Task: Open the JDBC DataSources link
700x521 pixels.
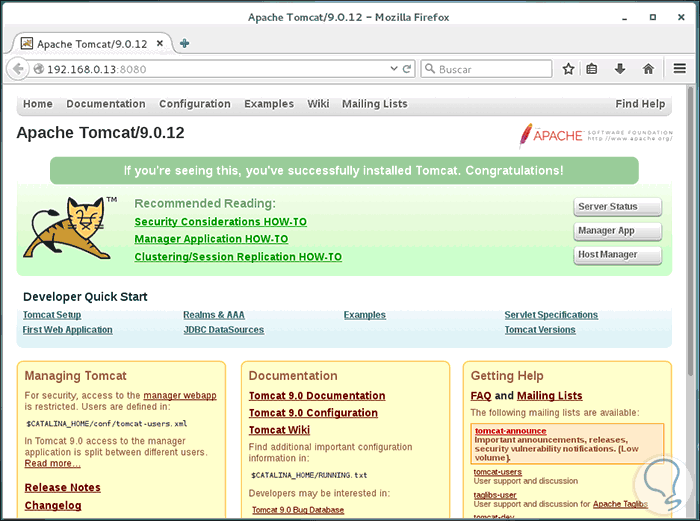Action: coord(224,329)
